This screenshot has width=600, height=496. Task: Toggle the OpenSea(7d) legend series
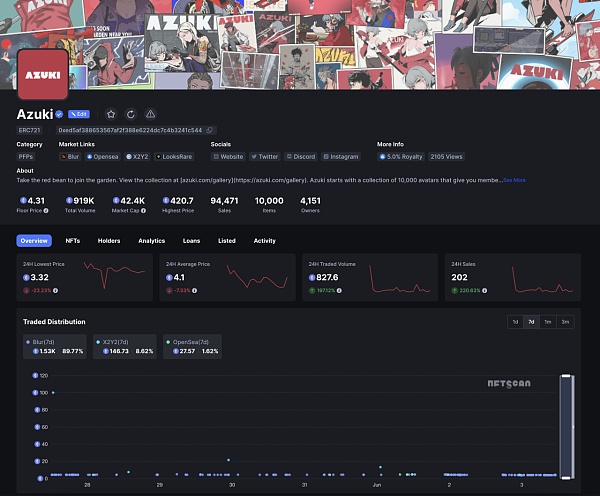pos(190,346)
